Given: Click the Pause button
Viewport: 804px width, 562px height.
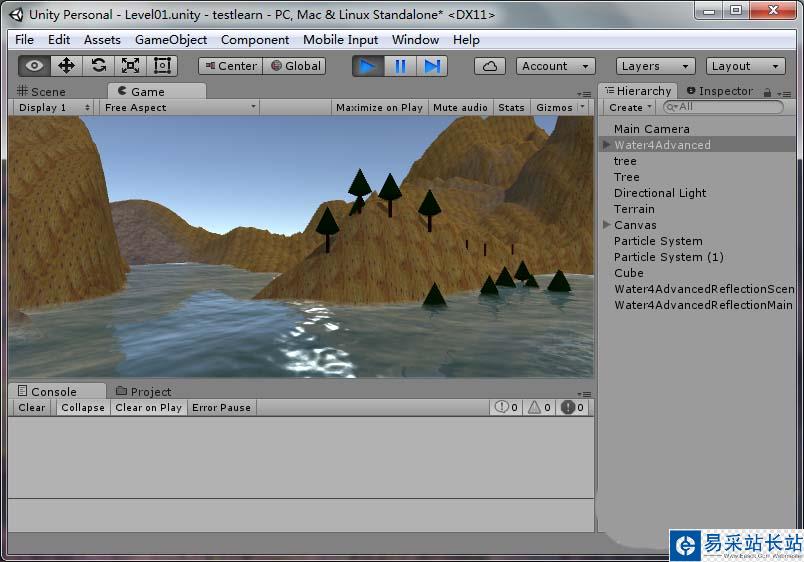Looking at the screenshot, I should pyautogui.click(x=400, y=66).
